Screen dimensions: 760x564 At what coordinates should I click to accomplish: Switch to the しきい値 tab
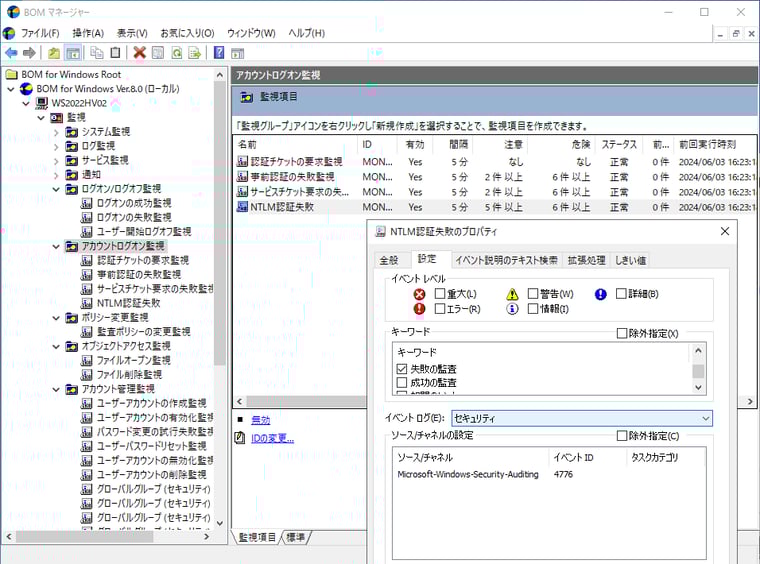631,260
